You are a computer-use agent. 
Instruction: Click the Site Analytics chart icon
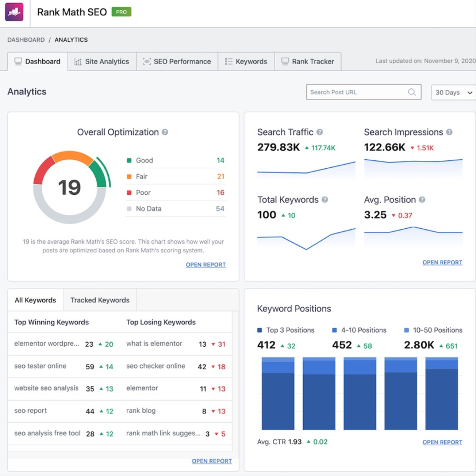pyautogui.click(x=78, y=62)
